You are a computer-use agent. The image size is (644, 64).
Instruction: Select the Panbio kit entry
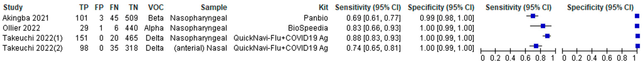tap(316, 18)
